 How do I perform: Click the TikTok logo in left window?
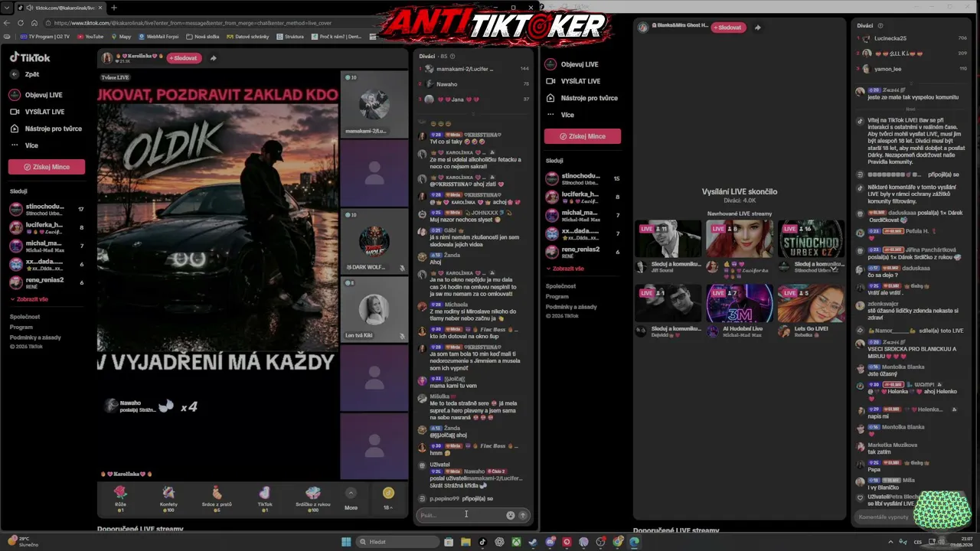[30, 57]
